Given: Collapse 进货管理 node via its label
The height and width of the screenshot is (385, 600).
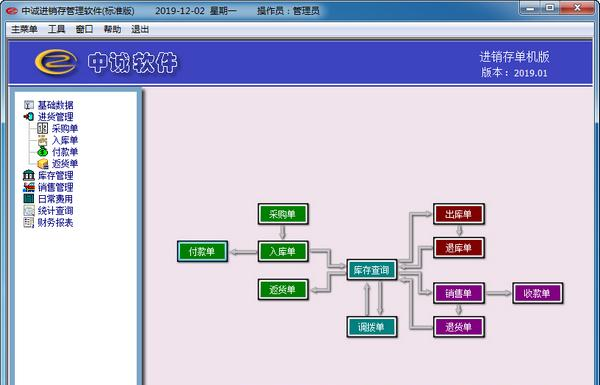Looking at the screenshot, I should (x=55, y=117).
